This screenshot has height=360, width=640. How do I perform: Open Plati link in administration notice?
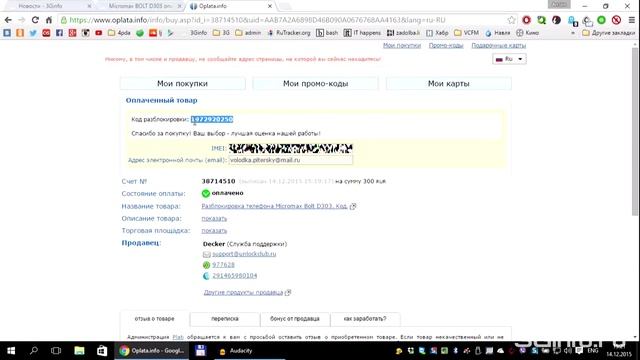178,337
